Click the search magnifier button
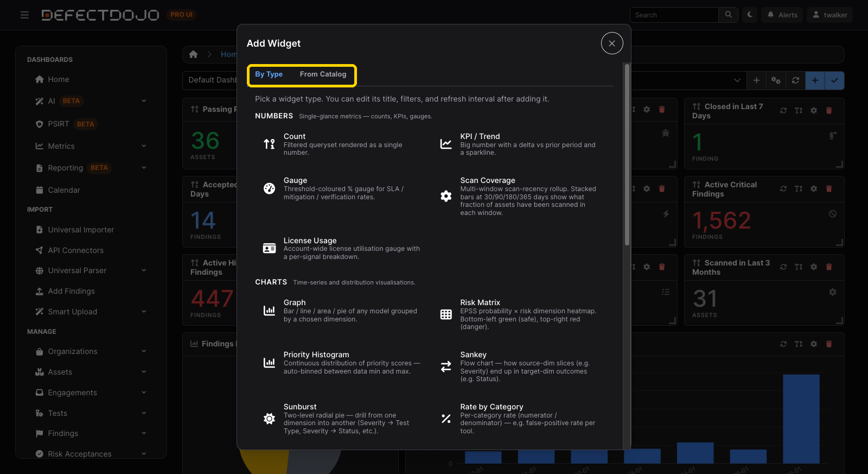 pyautogui.click(x=728, y=15)
